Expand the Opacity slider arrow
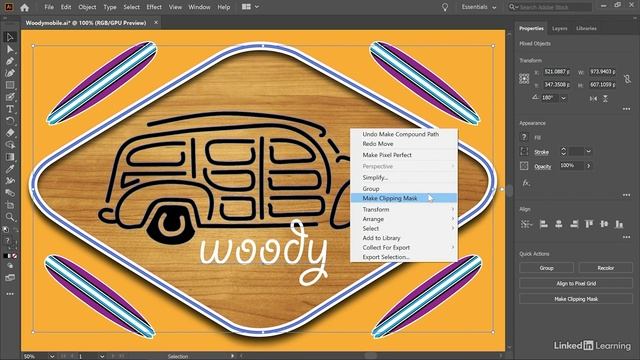This screenshot has width=640, height=360. [x=589, y=166]
